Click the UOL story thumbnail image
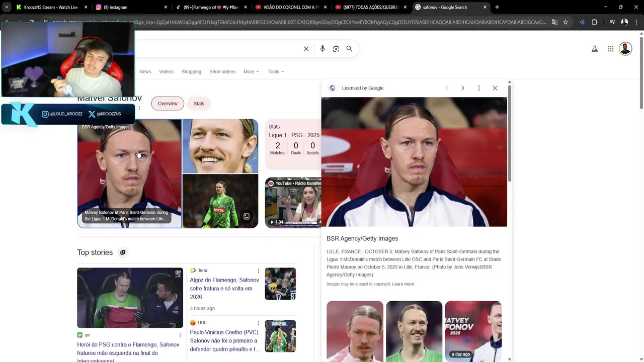The height and width of the screenshot is (362, 644). pyautogui.click(x=280, y=336)
